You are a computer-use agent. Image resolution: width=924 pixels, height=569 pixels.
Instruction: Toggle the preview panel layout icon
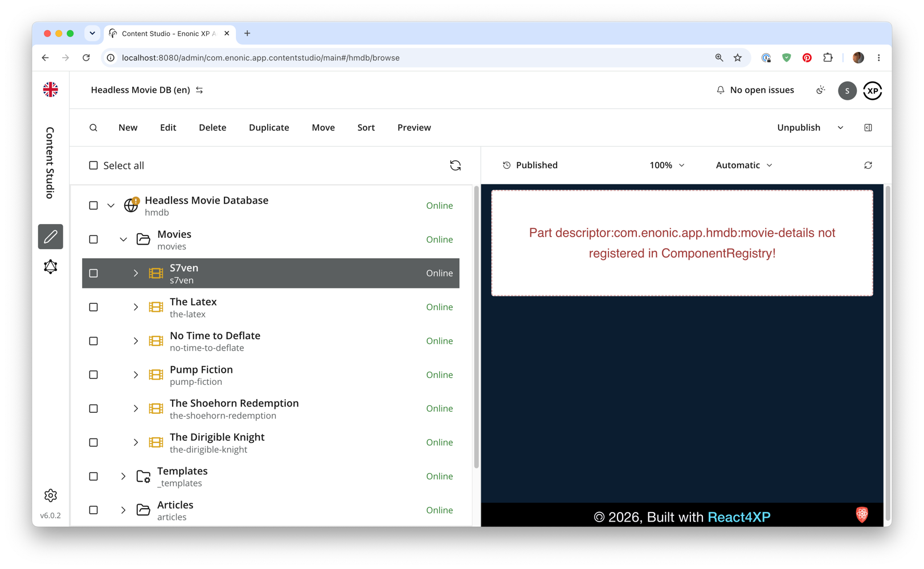pos(868,128)
